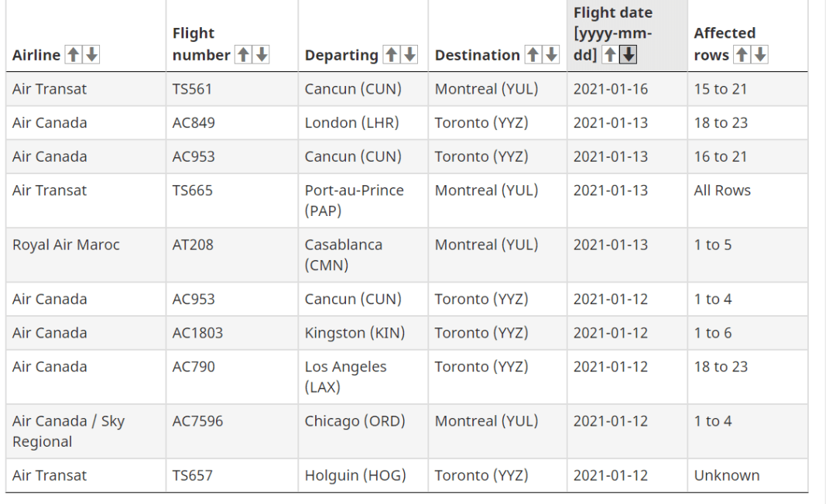Sort Flight date column ascending

coord(610,54)
